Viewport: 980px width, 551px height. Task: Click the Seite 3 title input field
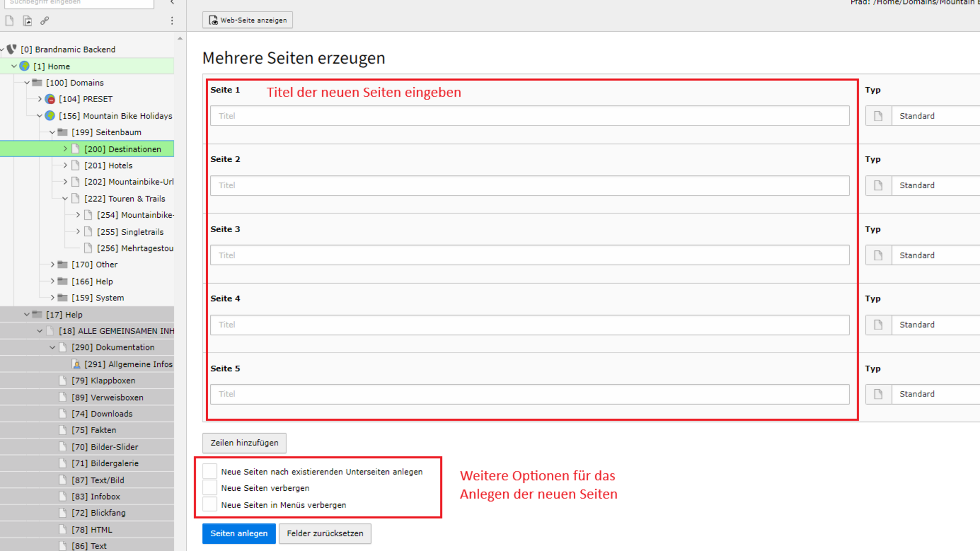pos(529,255)
